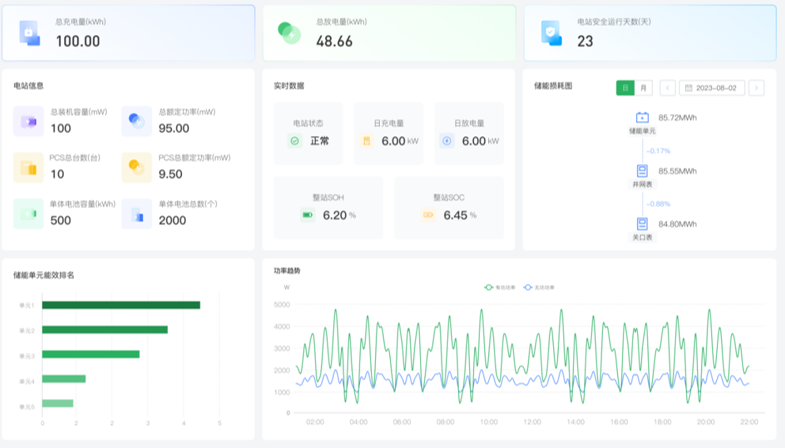Viewport: 785px width, 448px height.
Task: Click the green 单体电池容量 battery icon
Action: (x=29, y=214)
